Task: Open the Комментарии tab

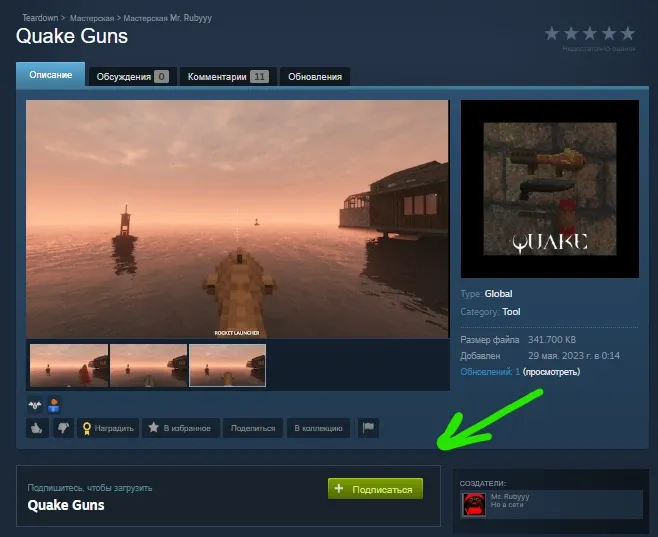Action: click(x=230, y=77)
